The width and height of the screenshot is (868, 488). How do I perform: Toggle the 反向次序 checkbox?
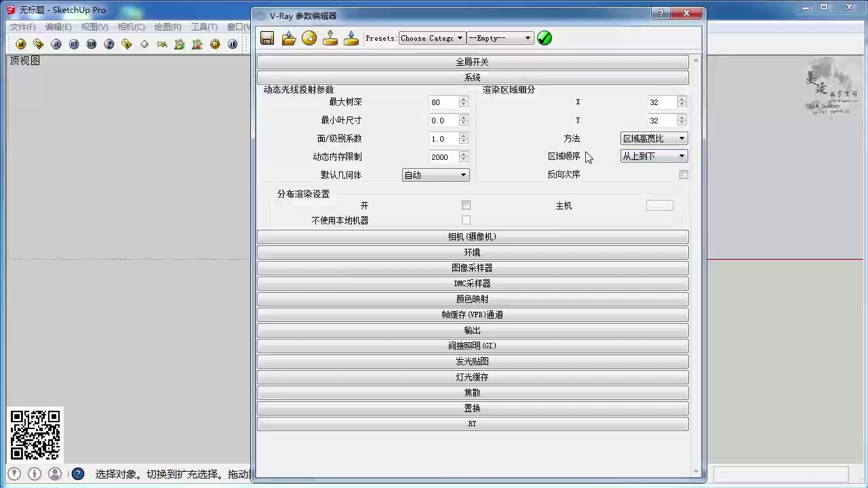tap(684, 174)
